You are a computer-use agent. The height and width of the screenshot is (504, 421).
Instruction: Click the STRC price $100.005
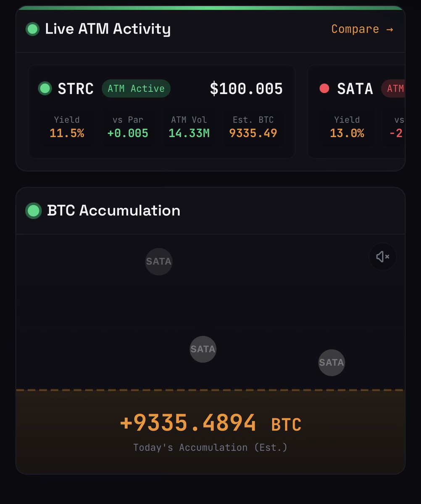point(246,89)
